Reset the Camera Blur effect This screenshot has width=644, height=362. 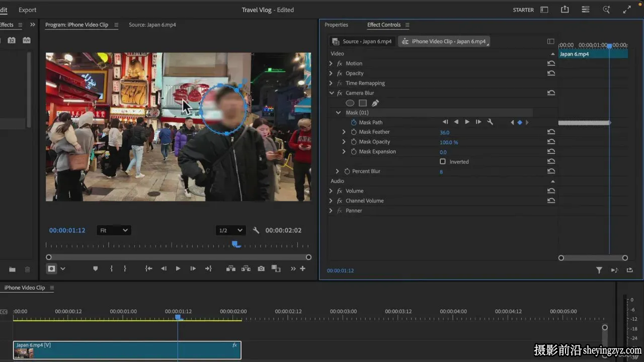tap(551, 93)
